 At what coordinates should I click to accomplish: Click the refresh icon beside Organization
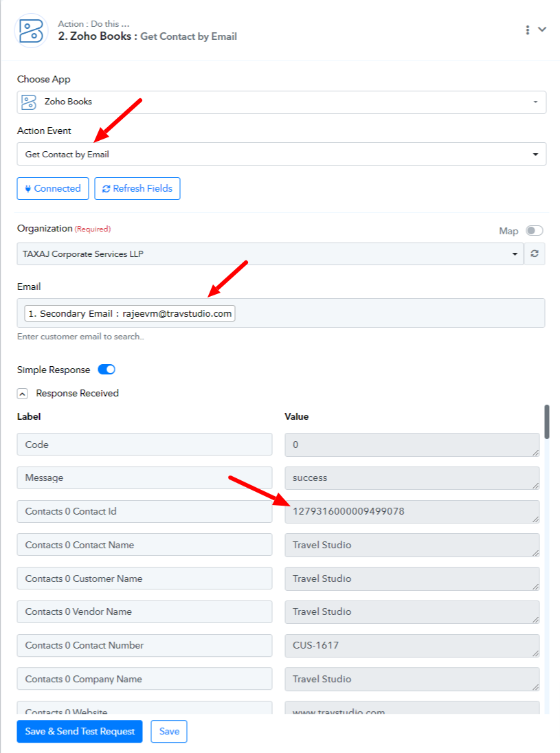click(535, 254)
